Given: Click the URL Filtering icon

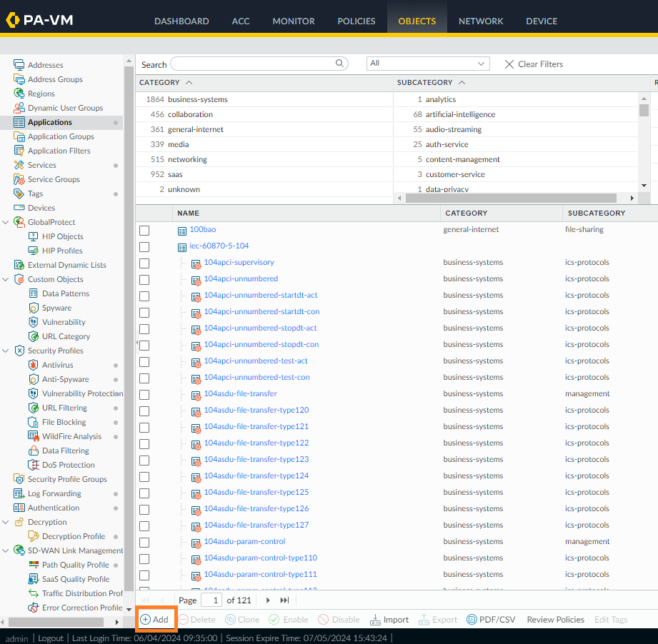Looking at the screenshot, I should click(34, 408).
